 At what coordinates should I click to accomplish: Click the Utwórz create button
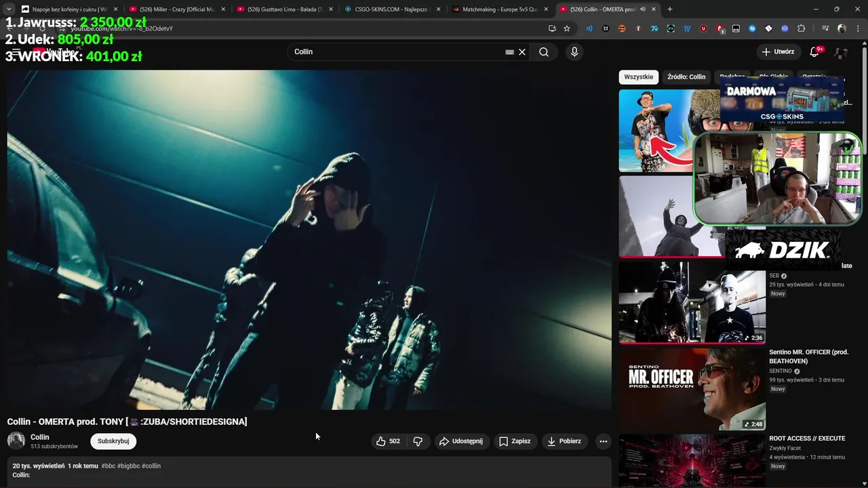(x=778, y=52)
